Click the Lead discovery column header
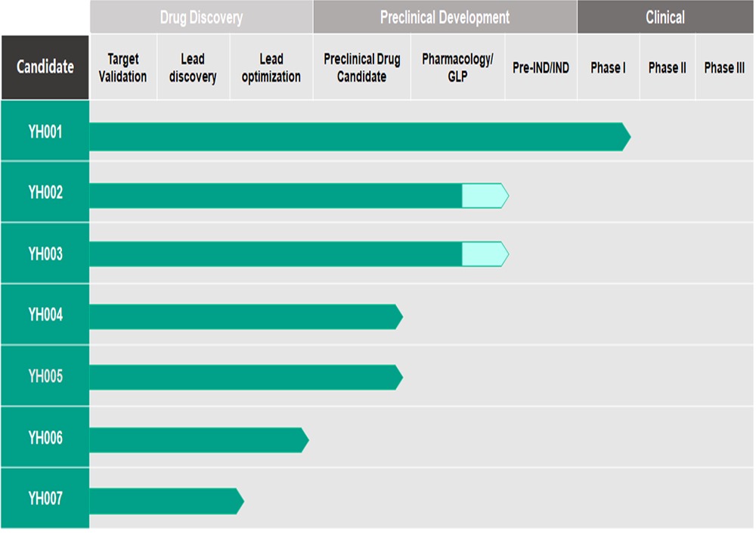 (x=193, y=67)
